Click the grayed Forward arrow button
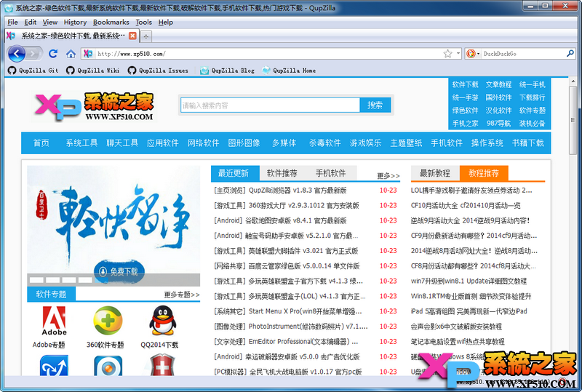 click(34, 54)
